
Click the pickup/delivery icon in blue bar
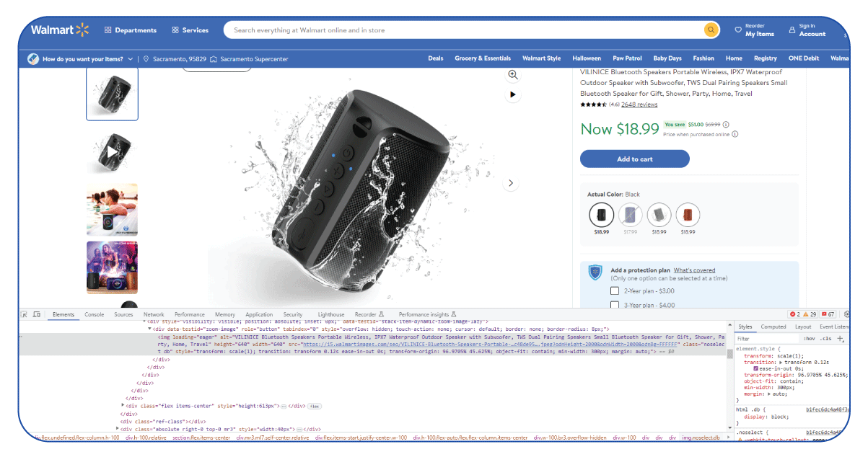[x=33, y=59]
